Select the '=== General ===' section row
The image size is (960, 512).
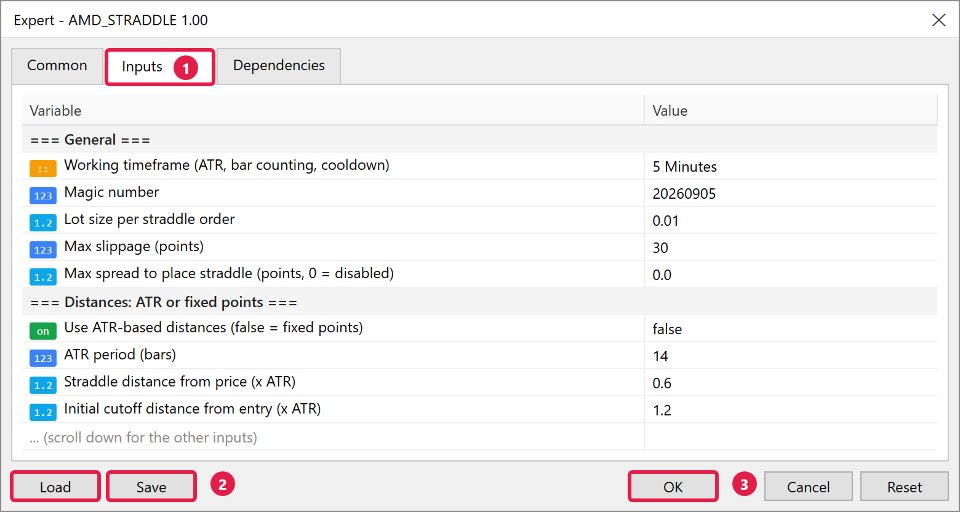pyautogui.click(x=479, y=140)
